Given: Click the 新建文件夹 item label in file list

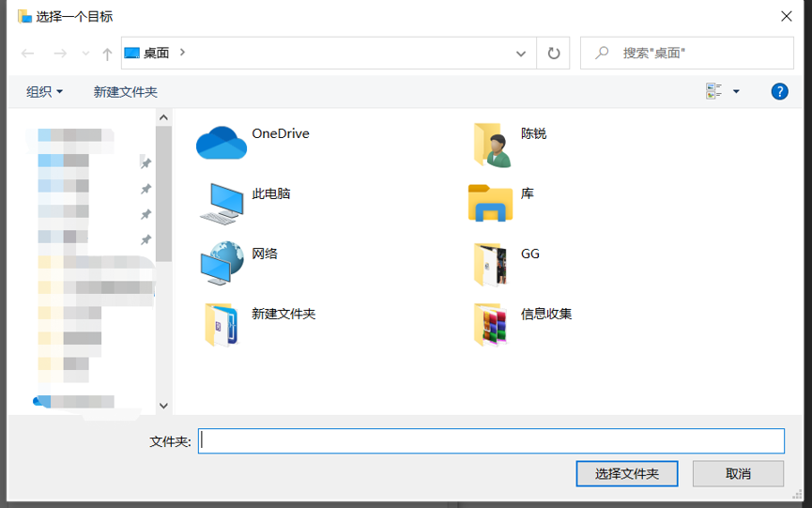Looking at the screenshot, I should (283, 314).
